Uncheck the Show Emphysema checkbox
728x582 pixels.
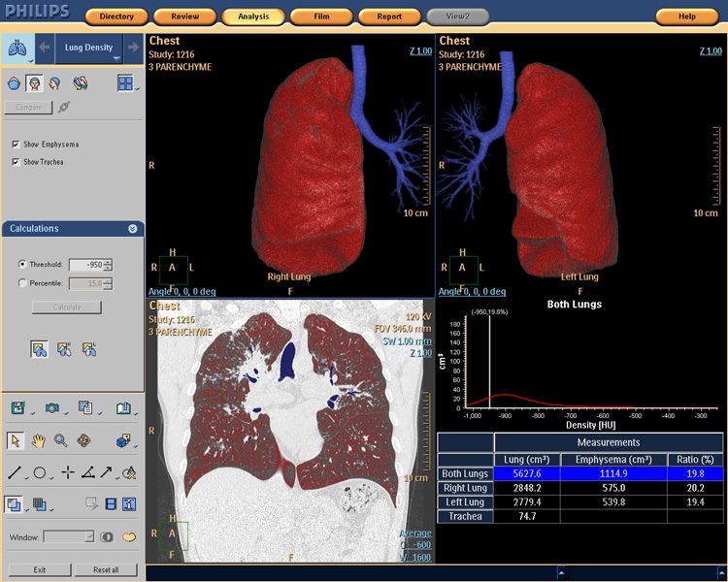pos(16,145)
